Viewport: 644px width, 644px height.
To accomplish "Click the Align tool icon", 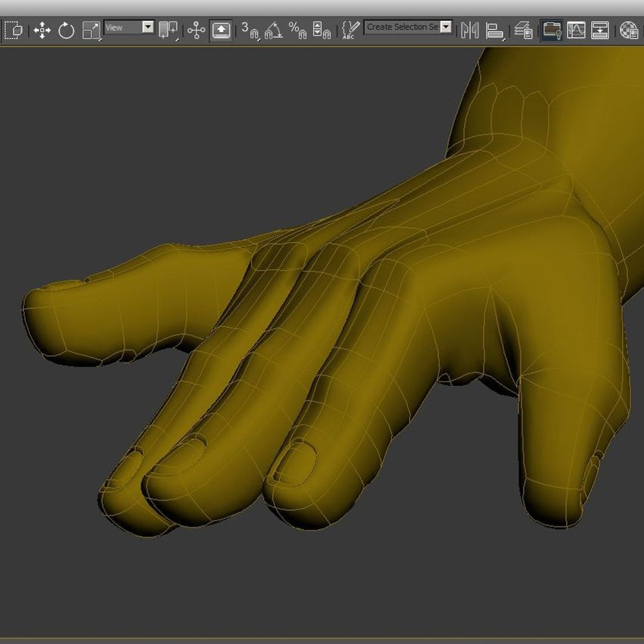I will (x=494, y=31).
